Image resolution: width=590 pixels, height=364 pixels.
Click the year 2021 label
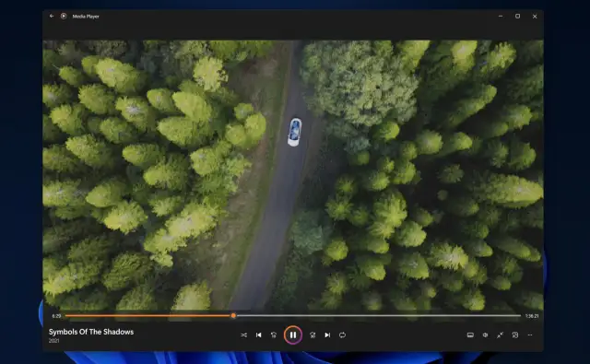tap(53, 341)
